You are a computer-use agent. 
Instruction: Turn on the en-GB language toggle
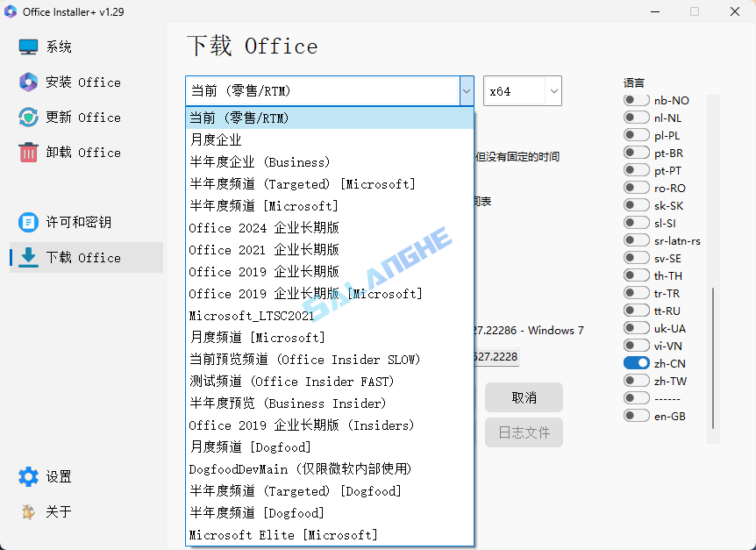click(x=636, y=415)
